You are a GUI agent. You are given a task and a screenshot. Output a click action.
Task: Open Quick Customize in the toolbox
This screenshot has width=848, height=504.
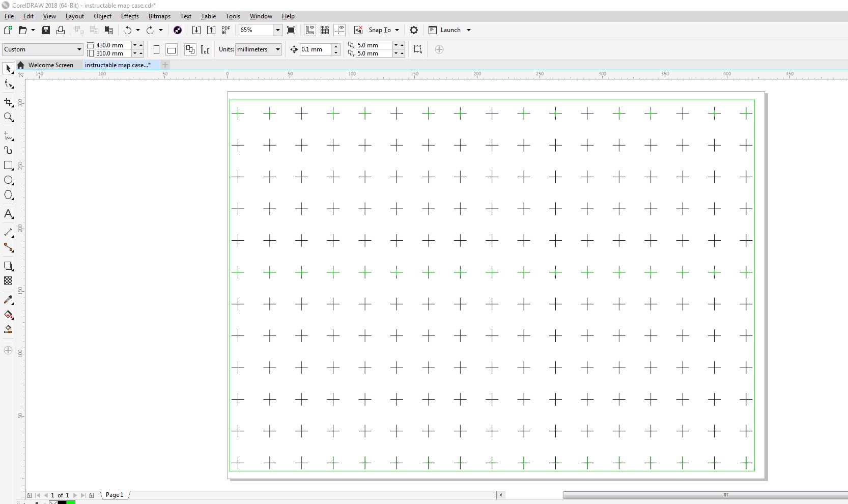pos(8,350)
